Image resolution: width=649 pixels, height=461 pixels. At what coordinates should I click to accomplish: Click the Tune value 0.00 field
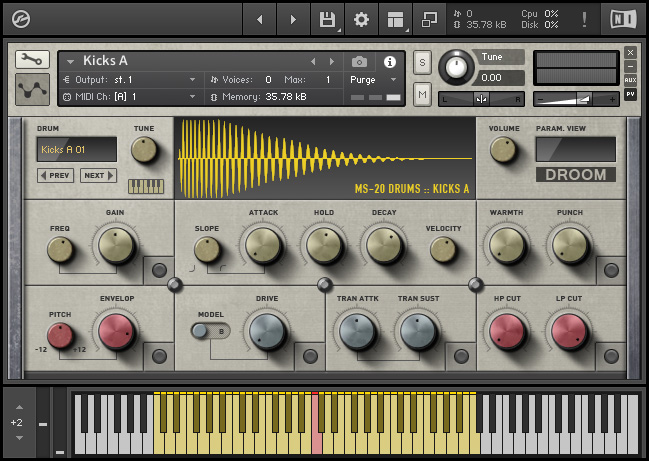pyautogui.click(x=500, y=78)
